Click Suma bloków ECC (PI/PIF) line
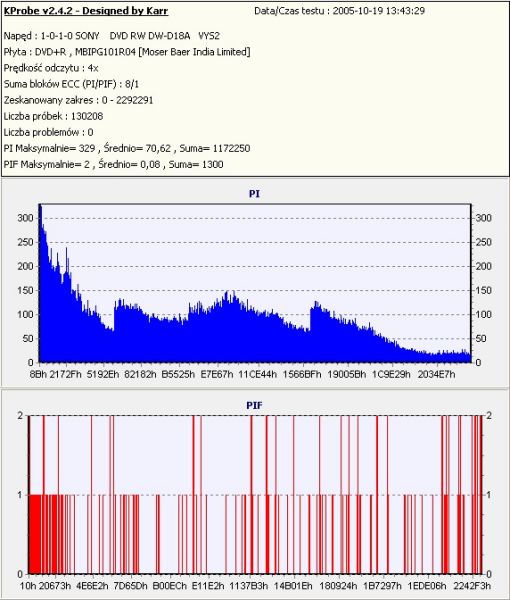 click(71, 84)
